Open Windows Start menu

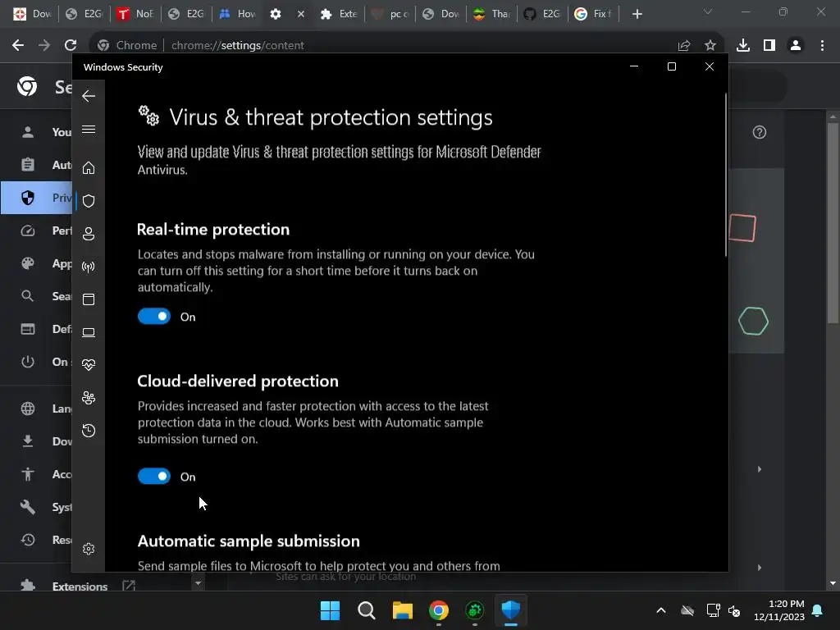330,610
